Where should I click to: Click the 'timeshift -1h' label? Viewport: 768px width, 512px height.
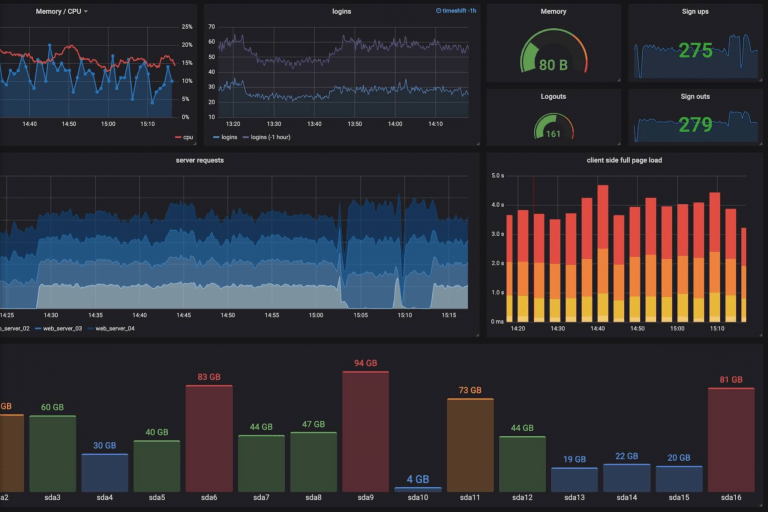[459, 10]
